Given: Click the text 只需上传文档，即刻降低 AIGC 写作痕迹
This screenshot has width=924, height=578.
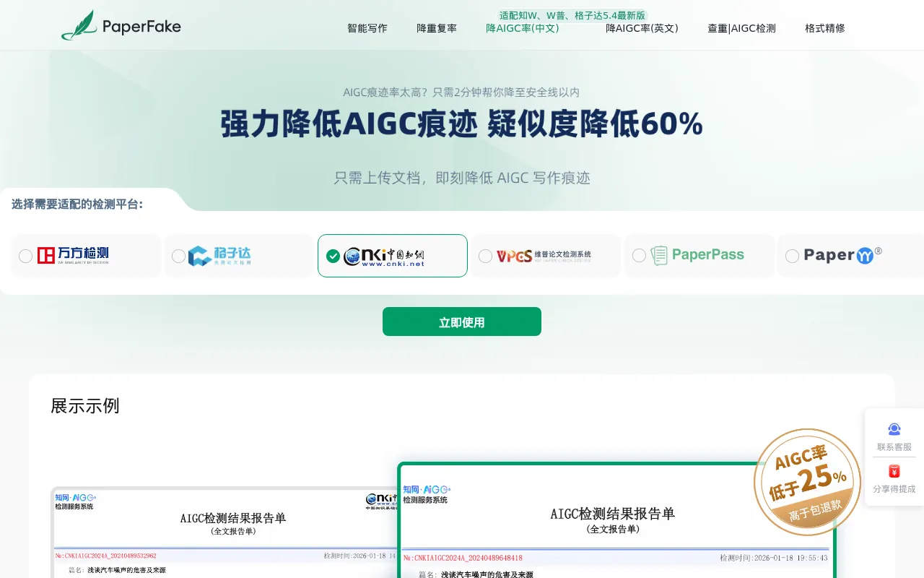Looking at the screenshot, I should (x=462, y=178).
